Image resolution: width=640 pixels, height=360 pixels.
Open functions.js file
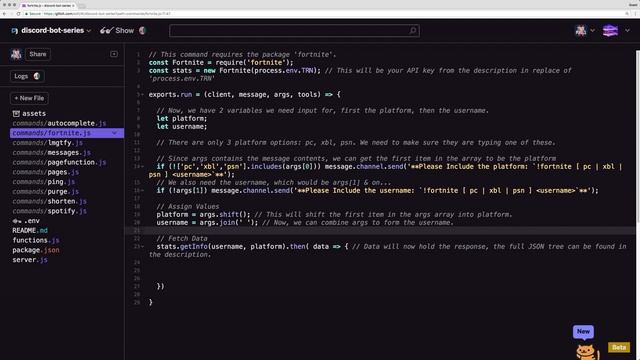(x=36, y=240)
